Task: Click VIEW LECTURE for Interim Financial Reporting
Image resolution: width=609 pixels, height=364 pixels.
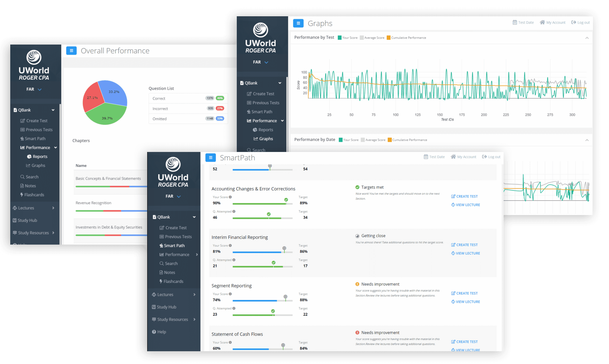Action: click(466, 253)
